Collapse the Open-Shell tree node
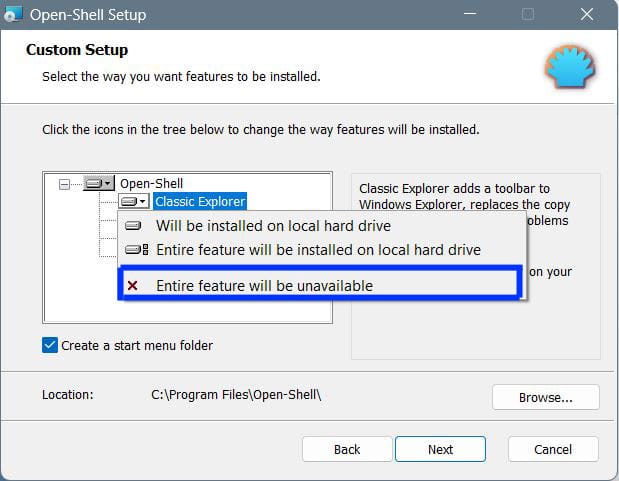This screenshot has height=481, width=619. click(64, 184)
